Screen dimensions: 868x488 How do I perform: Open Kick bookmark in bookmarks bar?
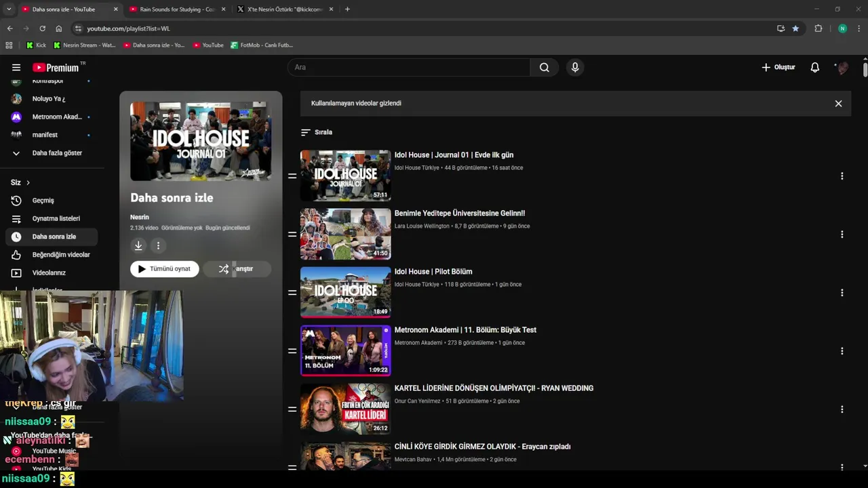pyautogui.click(x=36, y=45)
